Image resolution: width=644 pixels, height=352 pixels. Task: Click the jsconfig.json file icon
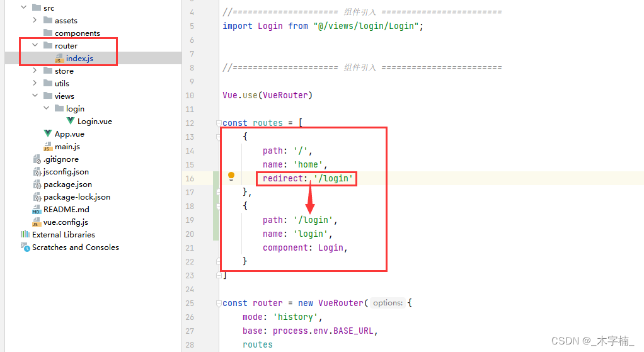(37, 171)
